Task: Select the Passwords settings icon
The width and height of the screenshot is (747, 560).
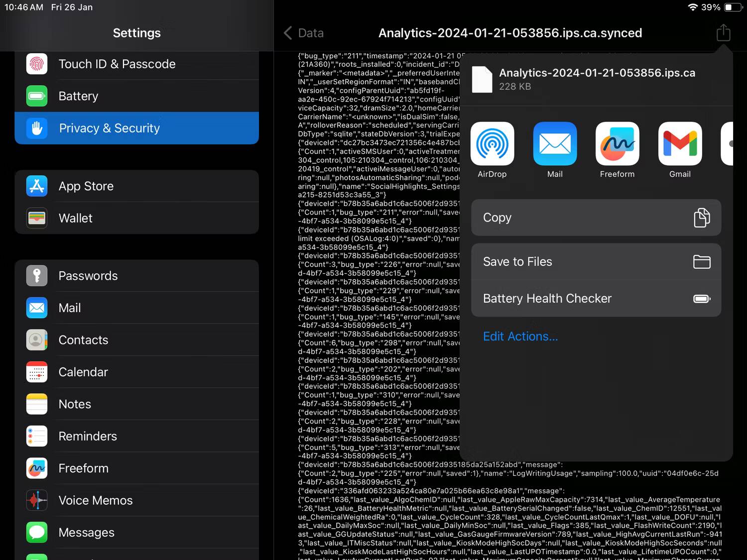Action: [36, 275]
